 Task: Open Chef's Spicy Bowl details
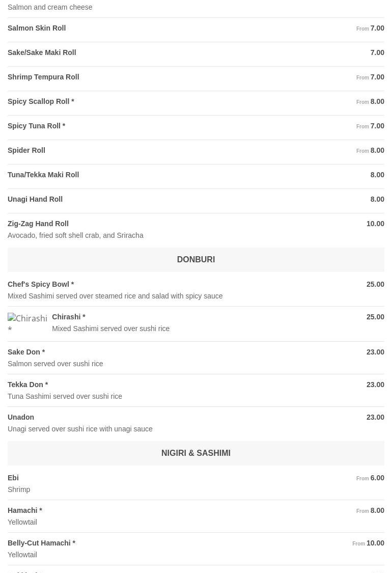(196, 290)
